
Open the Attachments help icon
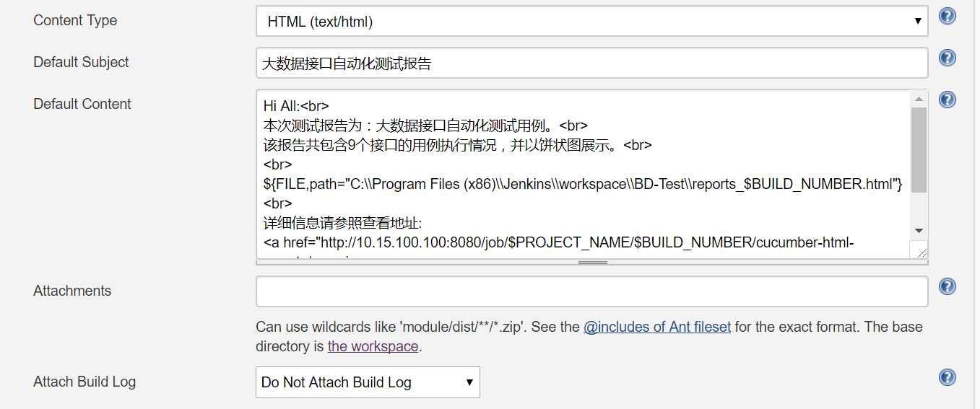tap(947, 287)
